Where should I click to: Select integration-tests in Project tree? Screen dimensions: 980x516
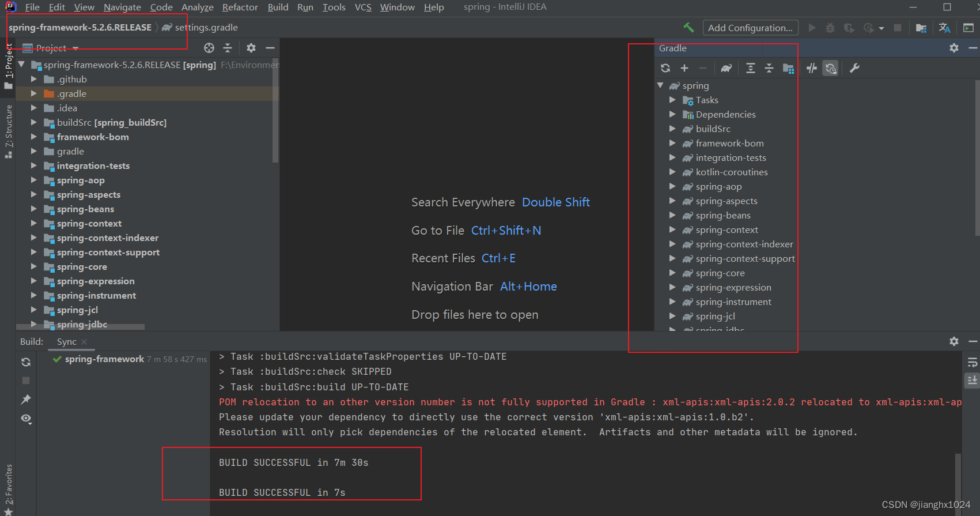pyautogui.click(x=93, y=165)
